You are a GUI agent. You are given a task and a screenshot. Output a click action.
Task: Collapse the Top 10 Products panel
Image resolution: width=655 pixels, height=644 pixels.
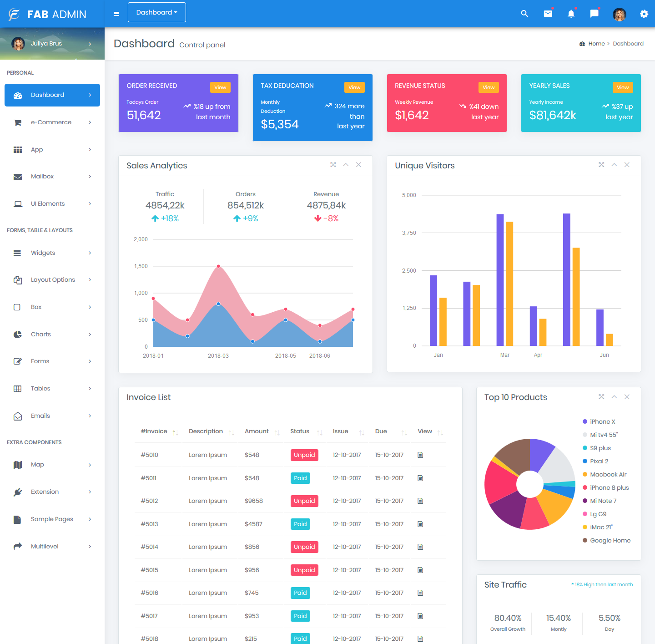614,397
